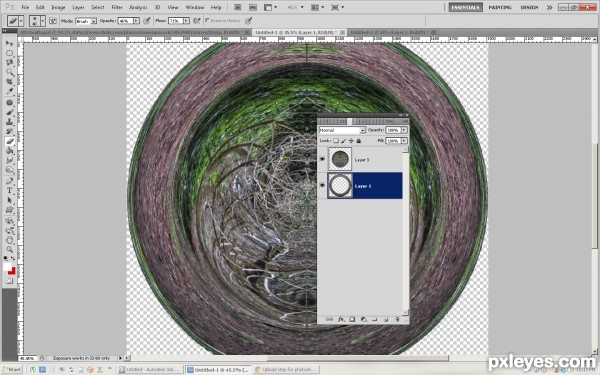Open the options bar Opacity slider arrow
The width and height of the screenshot is (600, 375).
click(x=136, y=21)
